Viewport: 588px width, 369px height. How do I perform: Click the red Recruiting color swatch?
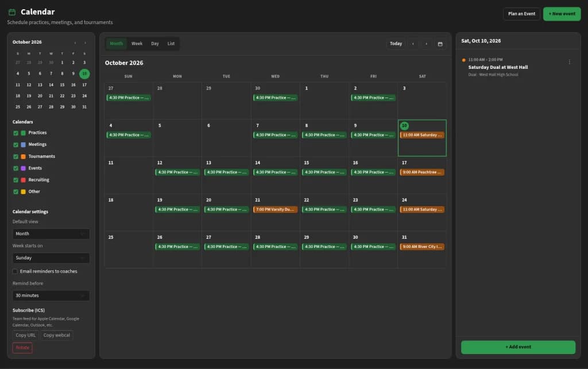point(23,180)
